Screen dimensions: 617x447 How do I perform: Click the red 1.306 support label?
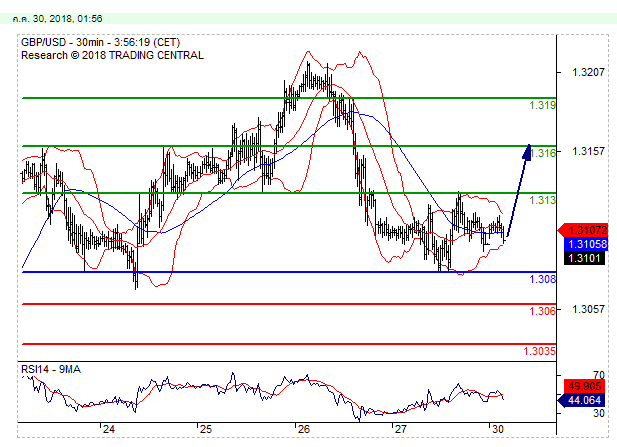point(542,311)
